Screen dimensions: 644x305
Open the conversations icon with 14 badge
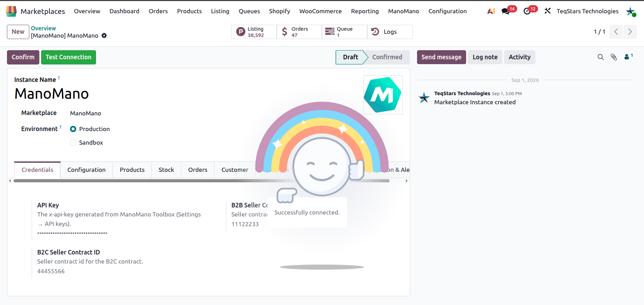505,11
